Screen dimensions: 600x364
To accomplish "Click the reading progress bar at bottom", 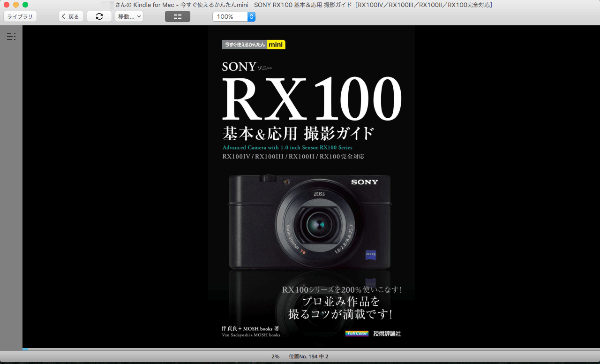I will click(x=311, y=349).
